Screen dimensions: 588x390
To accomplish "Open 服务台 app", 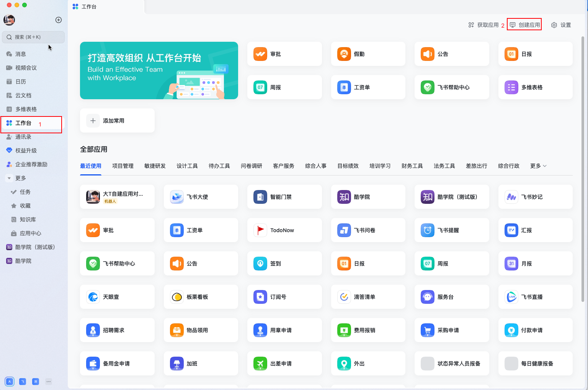I will pyautogui.click(x=452, y=297).
